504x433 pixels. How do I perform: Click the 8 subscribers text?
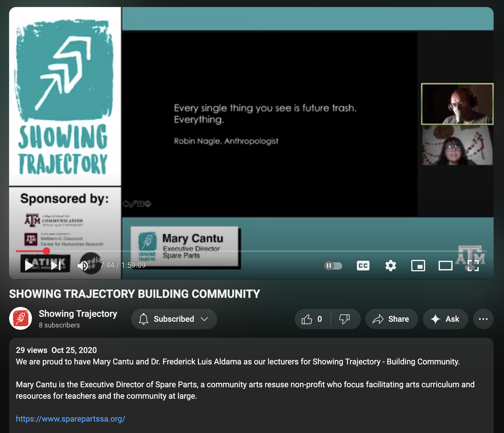tap(59, 325)
